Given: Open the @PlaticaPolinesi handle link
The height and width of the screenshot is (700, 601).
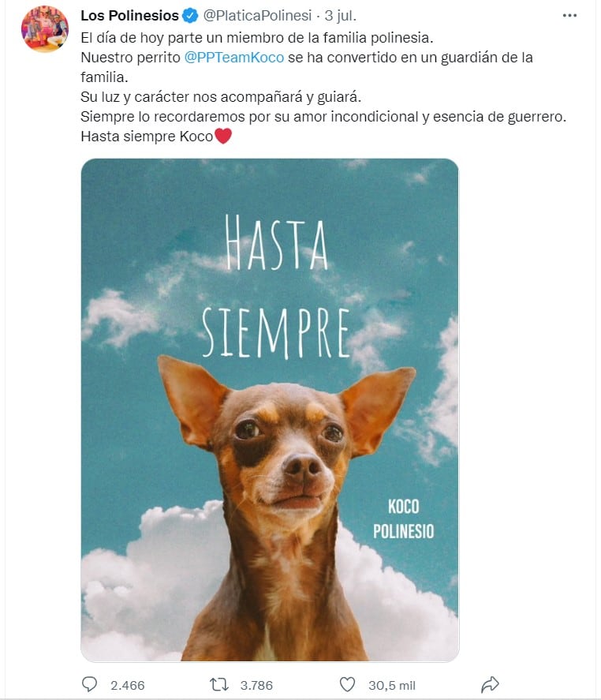Looking at the screenshot, I should pos(257,16).
